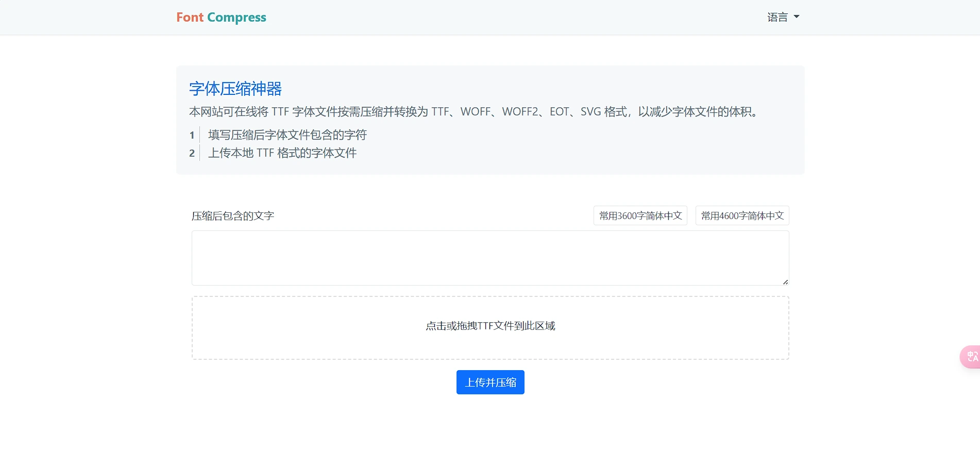Insert 常用4600字简体中文 preset characters

[x=742, y=215]
